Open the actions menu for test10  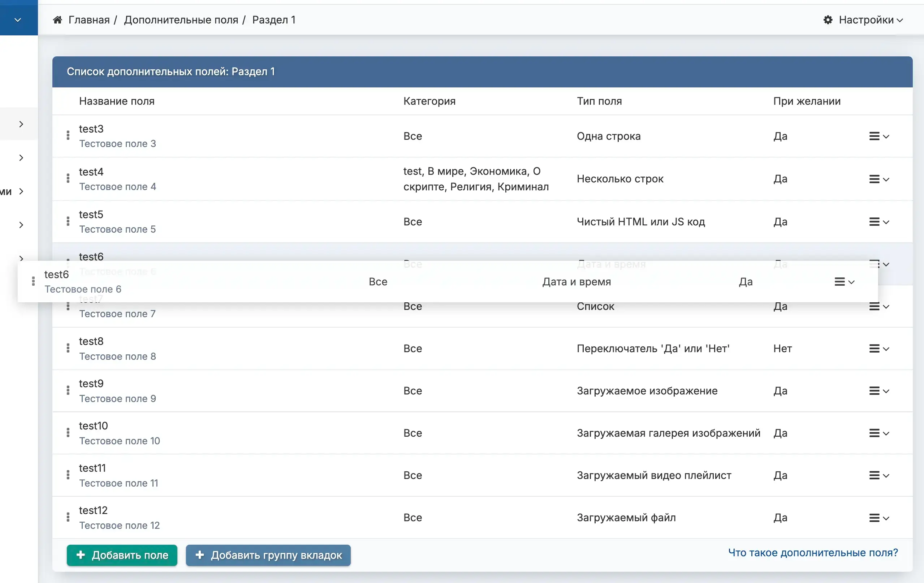pyautogui.click(x=879, y=433)
